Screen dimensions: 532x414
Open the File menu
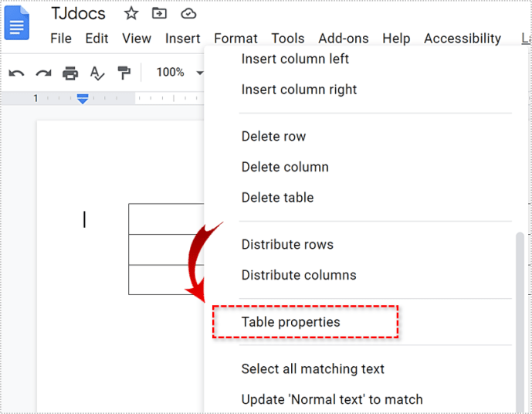[61, 39]
